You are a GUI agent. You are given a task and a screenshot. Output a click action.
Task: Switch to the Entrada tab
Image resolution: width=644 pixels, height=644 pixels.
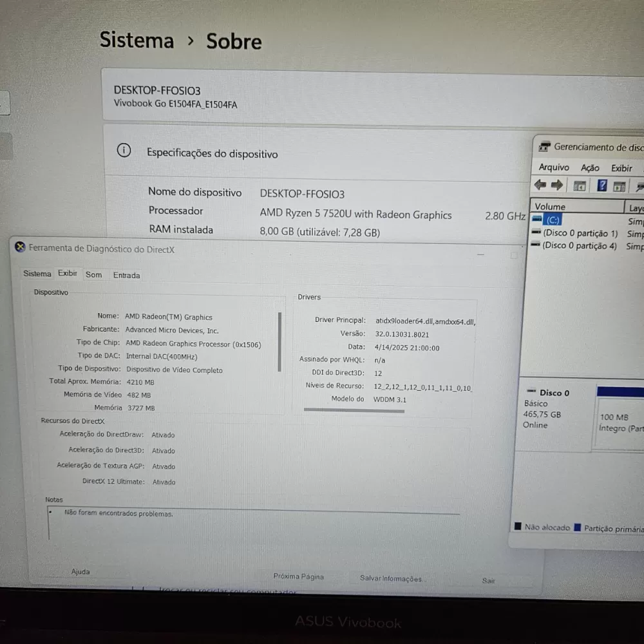(126, 275)
